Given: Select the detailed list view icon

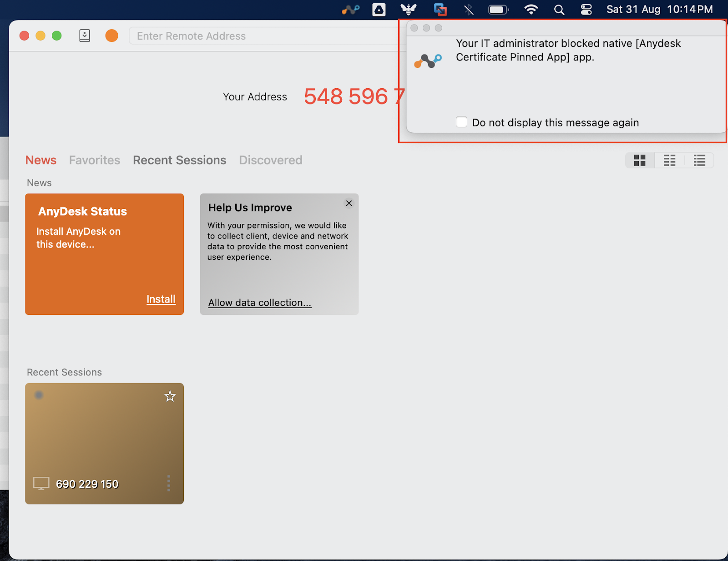Looking at the screenshot, I should 699,160.
